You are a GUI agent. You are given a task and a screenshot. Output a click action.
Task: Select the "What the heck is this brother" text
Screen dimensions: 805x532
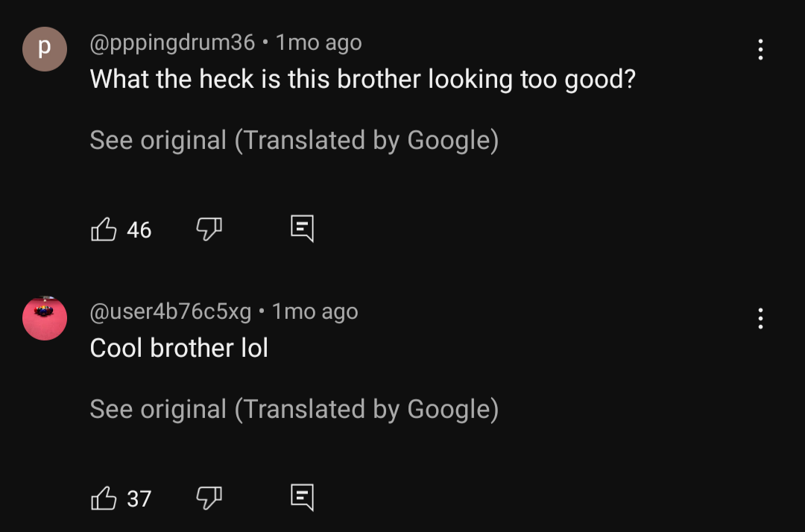point(255,80)
